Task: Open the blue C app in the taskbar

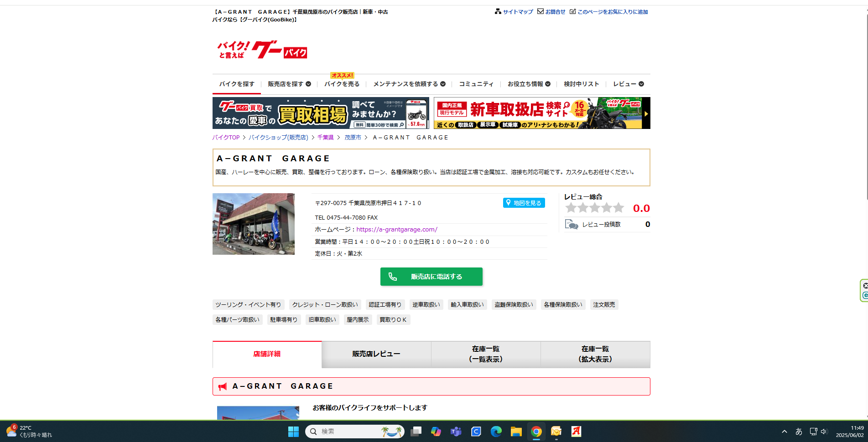Action: [x=476, y=432]
